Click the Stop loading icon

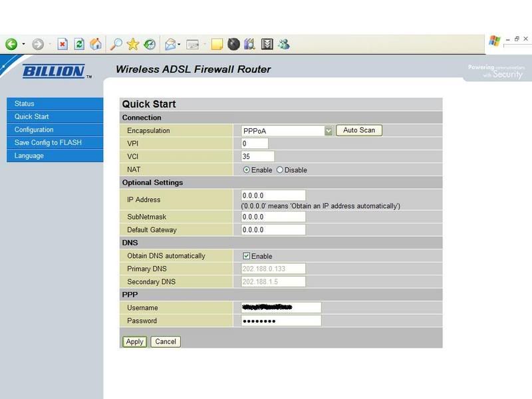tap(63, 44)
